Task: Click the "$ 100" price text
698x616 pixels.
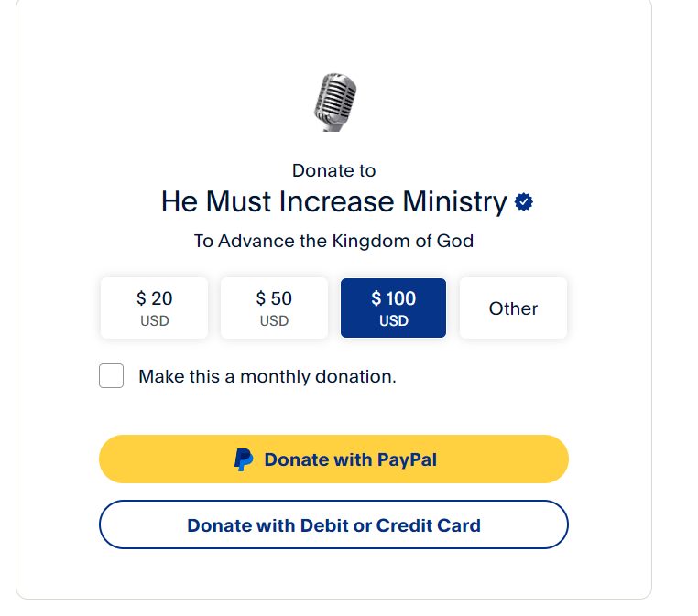Action: [x=393, y=298]
